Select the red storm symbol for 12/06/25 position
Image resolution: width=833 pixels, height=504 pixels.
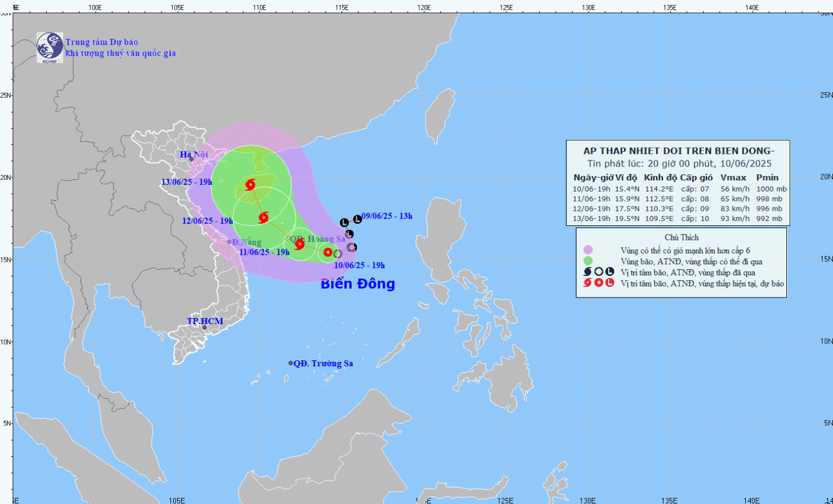pos(264,217)
